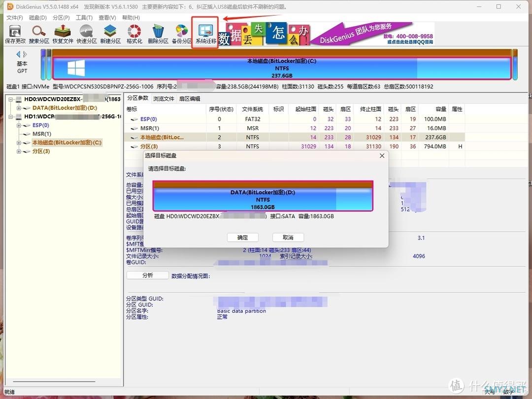Go to the next disk with the right arrow
The image size is (532, 399).
[x=25, y=54]
